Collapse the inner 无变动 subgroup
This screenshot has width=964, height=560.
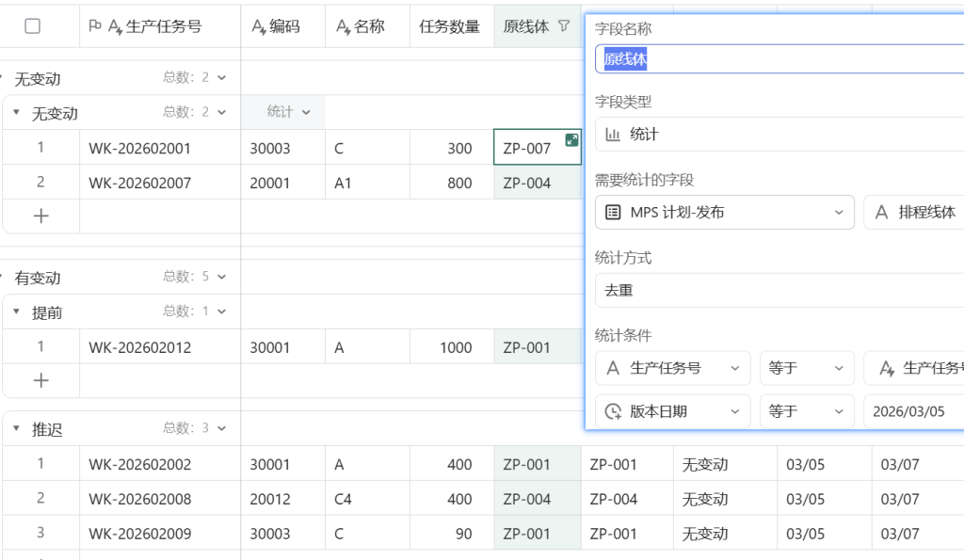click(x=17, y=113)
